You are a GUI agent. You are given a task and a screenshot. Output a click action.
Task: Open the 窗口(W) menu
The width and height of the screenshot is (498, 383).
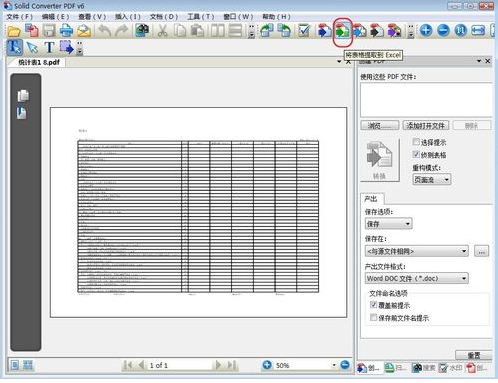238,17
